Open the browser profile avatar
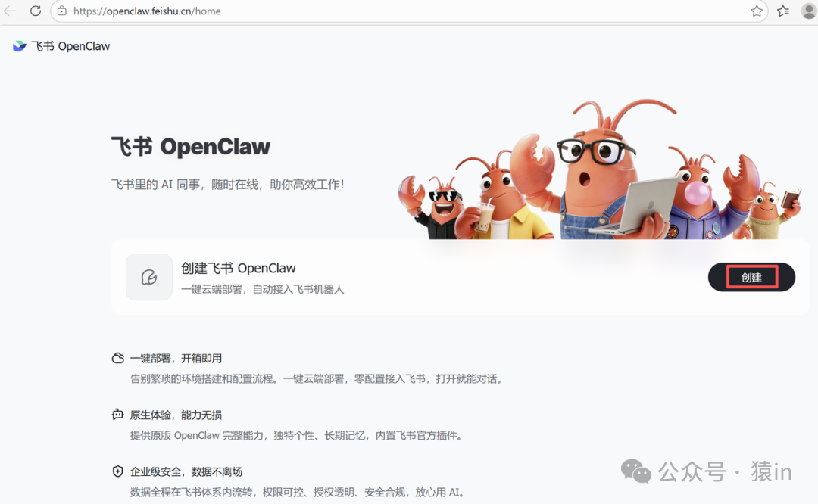 click(x=809, y=11)
